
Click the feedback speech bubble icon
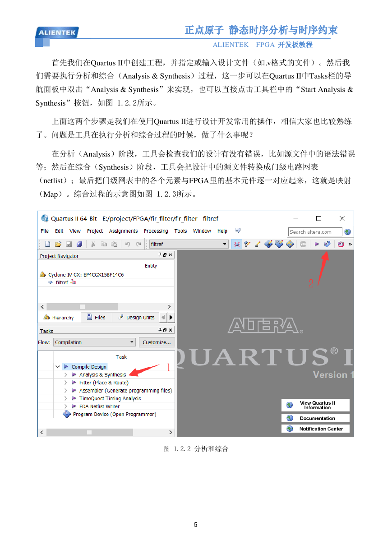(238, 230)
